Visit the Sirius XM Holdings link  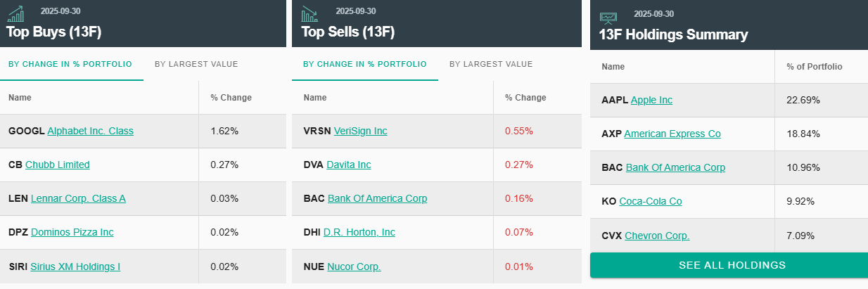[75, 266]
